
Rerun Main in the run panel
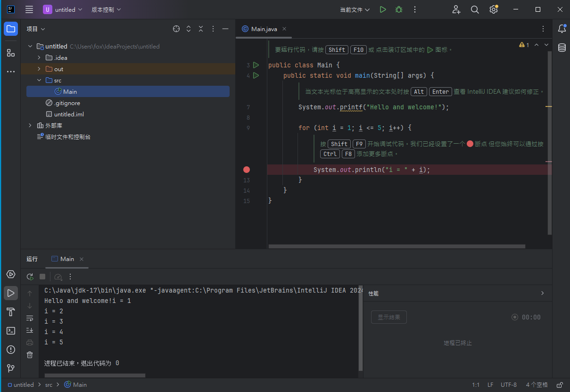(x=30, y=277)
